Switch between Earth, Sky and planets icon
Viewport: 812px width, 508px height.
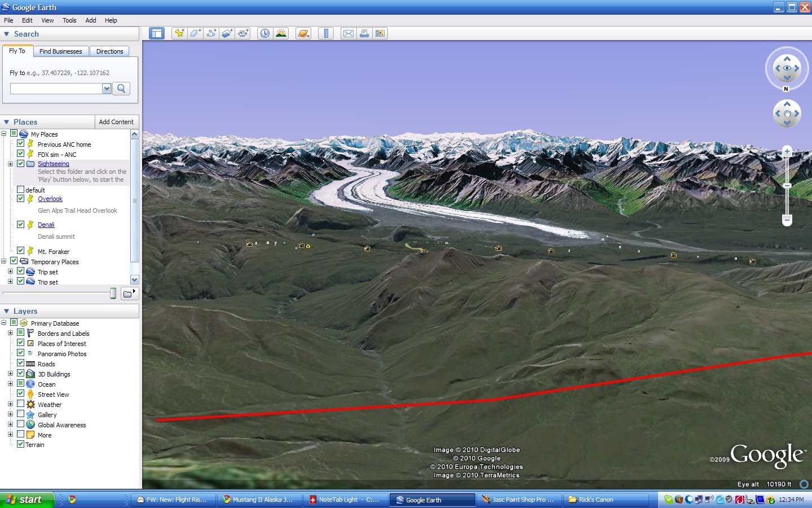click(303, 33)
